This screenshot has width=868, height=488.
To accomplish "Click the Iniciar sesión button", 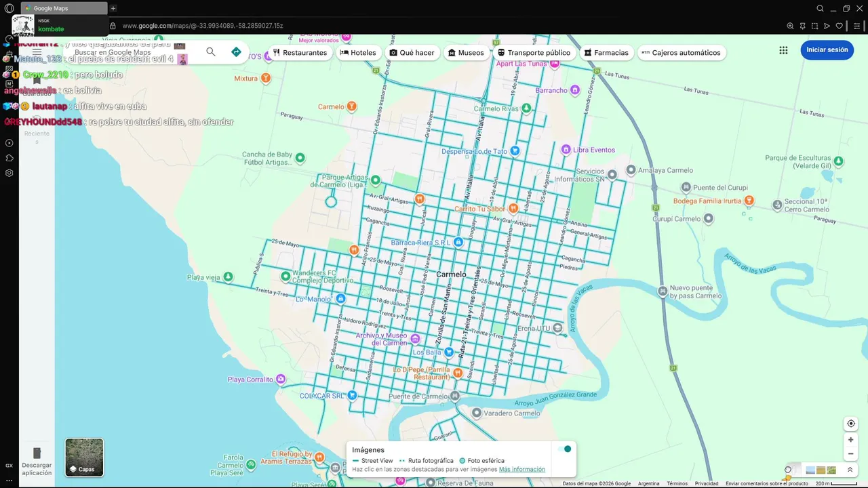I will click(827, 49).
